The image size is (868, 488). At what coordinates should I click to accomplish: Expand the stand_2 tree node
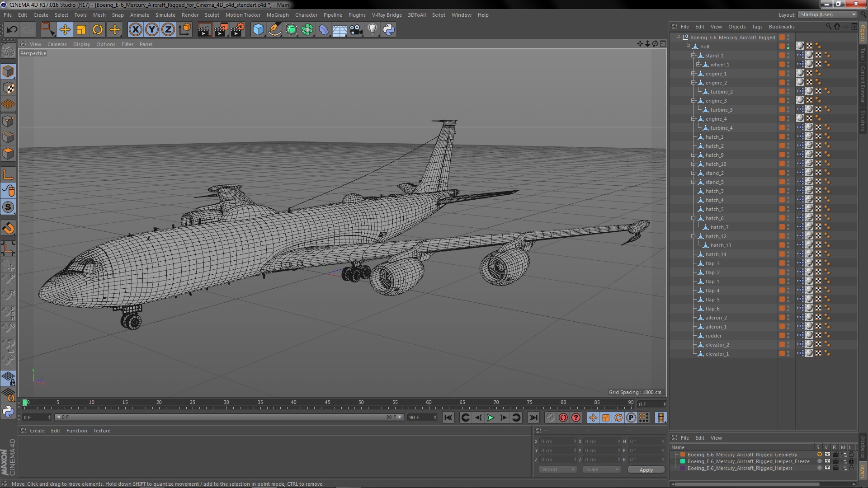click(x=693, y=173)
